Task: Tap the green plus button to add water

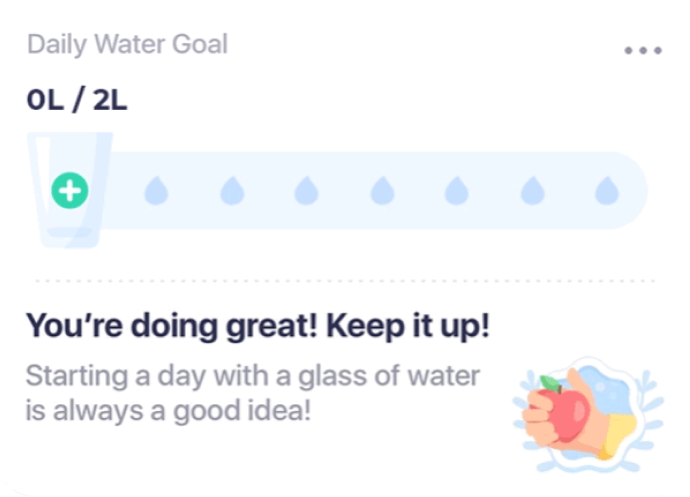Action: [70, 190]
